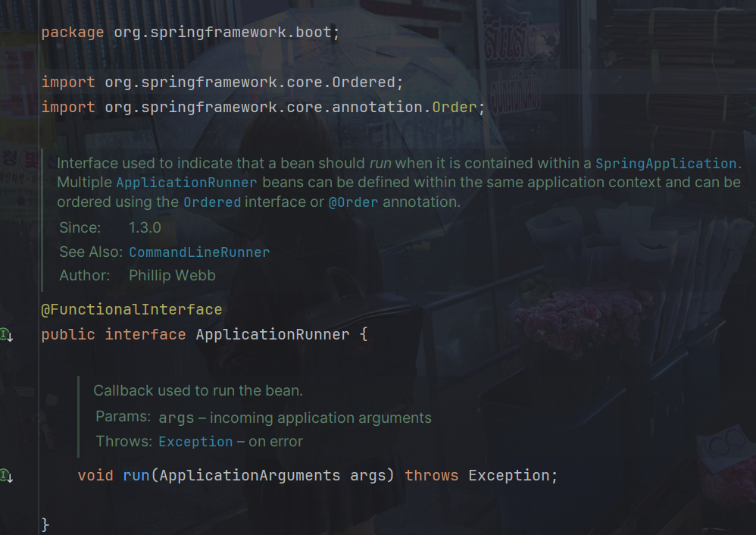Select ApplicationRunner name in the interface declaration

click(273, 334)
